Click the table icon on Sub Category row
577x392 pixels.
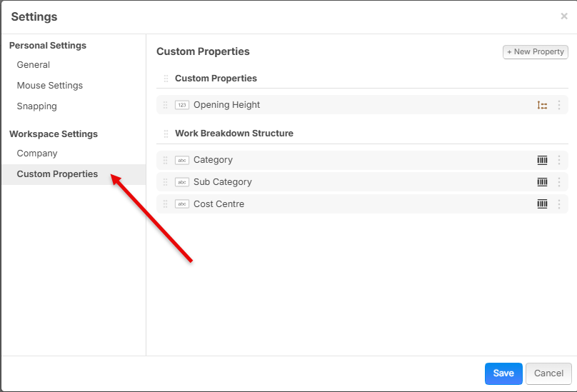coord(542,182)
